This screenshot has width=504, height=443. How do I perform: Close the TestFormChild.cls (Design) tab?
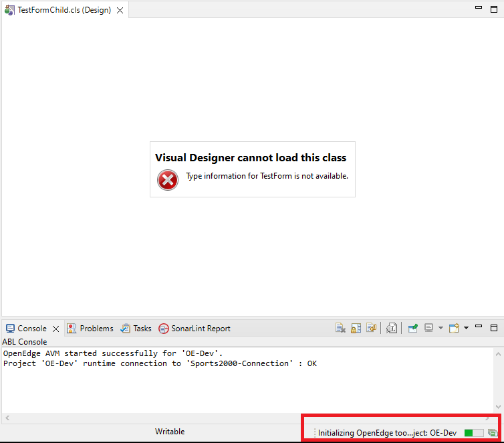(120, 11)
